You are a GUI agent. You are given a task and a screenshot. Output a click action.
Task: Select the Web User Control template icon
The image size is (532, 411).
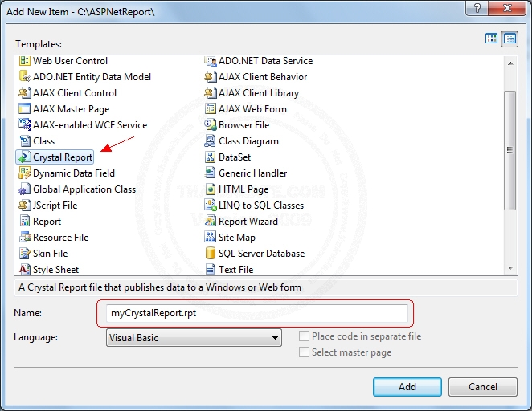pos(24,61)
